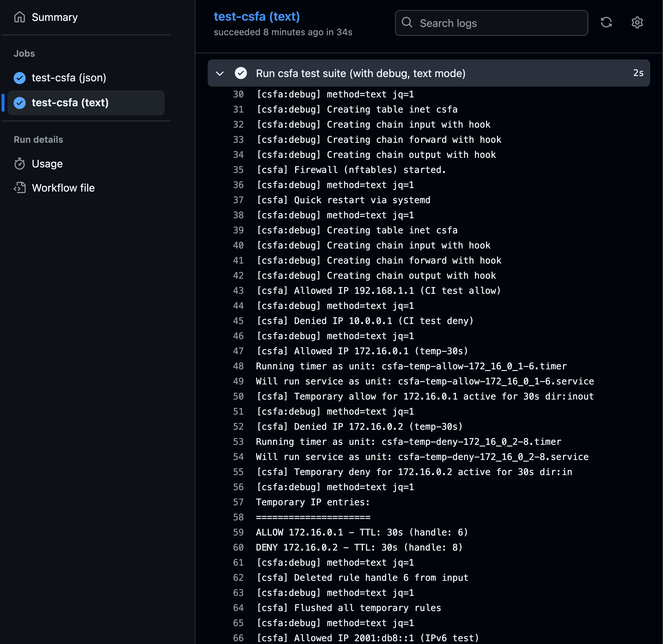This screenshot has height=644, width=663.
Task: Click the success check icon for test-csfa (text)
Action: pyautogui.click(x=20, y=103)
